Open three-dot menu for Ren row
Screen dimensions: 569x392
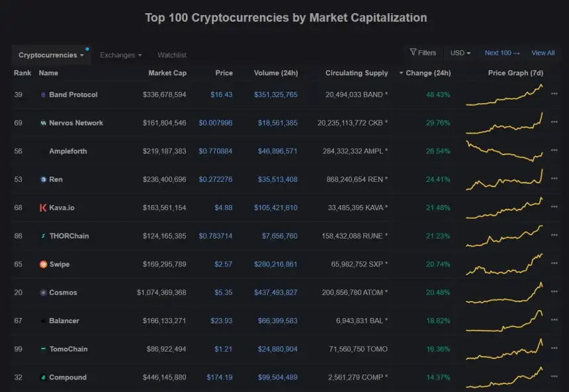click(554, 179)
